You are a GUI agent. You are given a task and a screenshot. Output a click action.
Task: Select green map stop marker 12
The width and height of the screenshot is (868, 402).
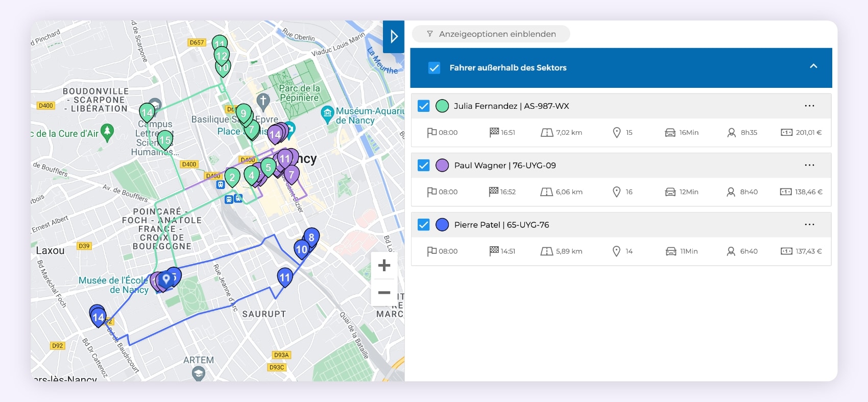tap(222, 56)
